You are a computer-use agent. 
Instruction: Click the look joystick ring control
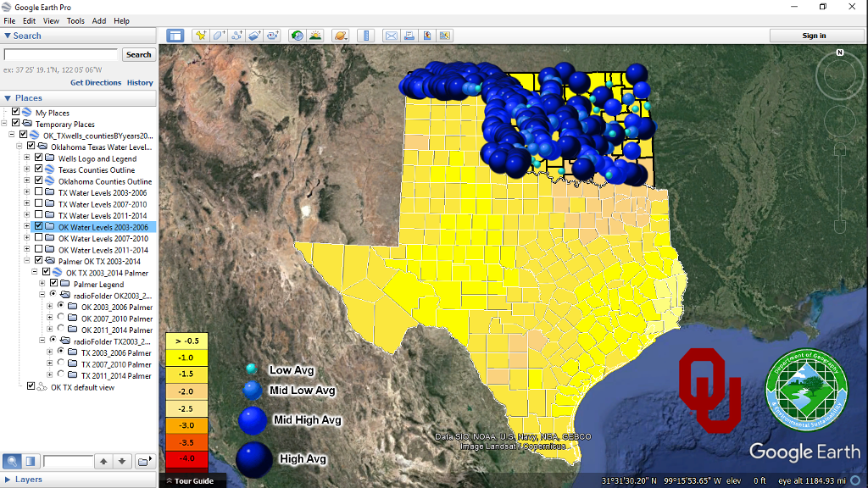(840, 76)
